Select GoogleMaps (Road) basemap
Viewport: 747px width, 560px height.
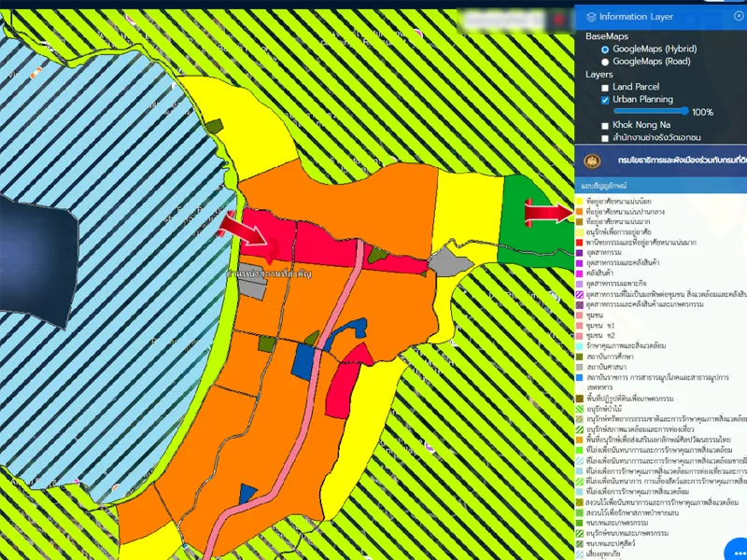605,61
